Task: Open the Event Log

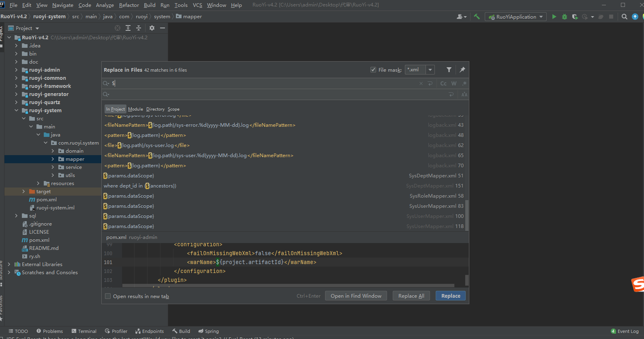Action: coord(625,331)
